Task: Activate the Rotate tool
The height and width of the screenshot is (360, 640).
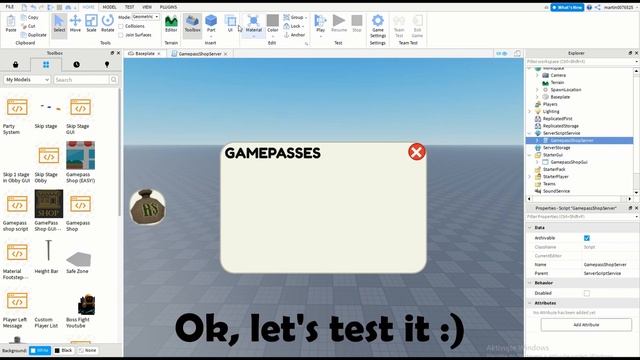Action: (x=108, y=24)
